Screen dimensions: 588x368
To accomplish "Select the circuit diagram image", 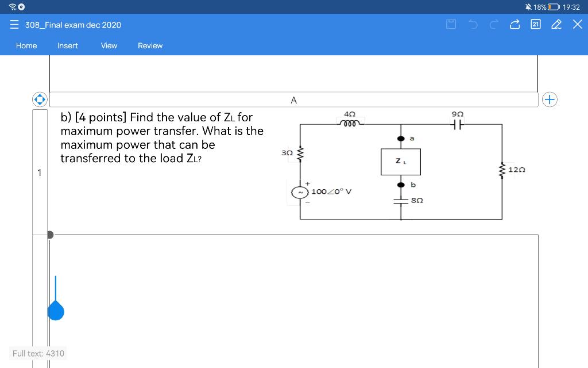I will [403, 166].
